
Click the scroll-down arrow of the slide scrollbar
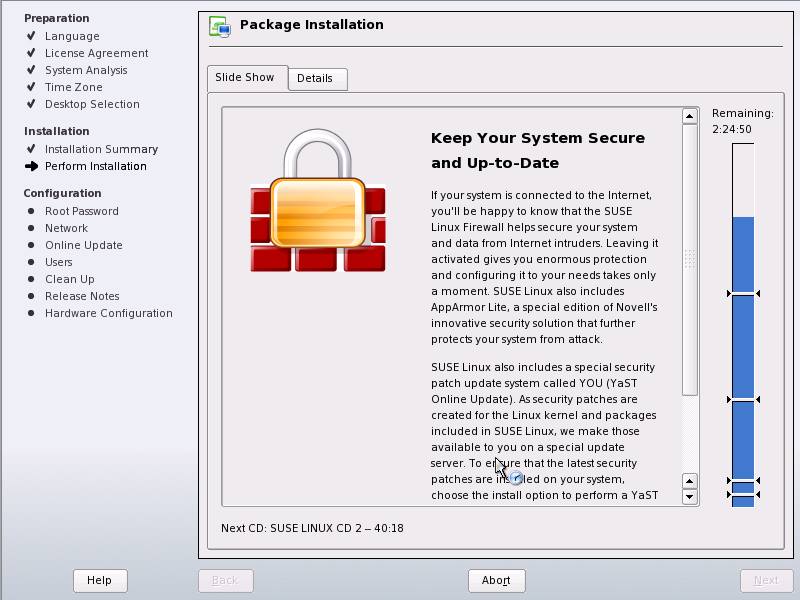tap(690, 496)
